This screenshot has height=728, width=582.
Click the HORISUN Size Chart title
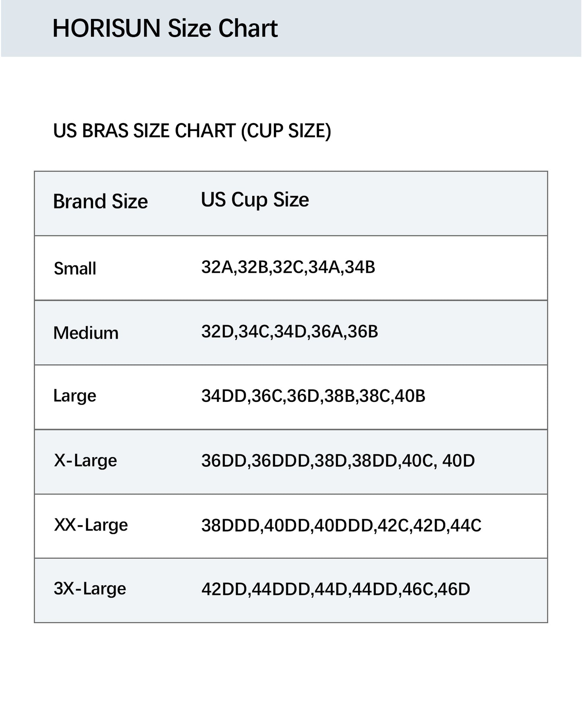click(x=165, y=28)
